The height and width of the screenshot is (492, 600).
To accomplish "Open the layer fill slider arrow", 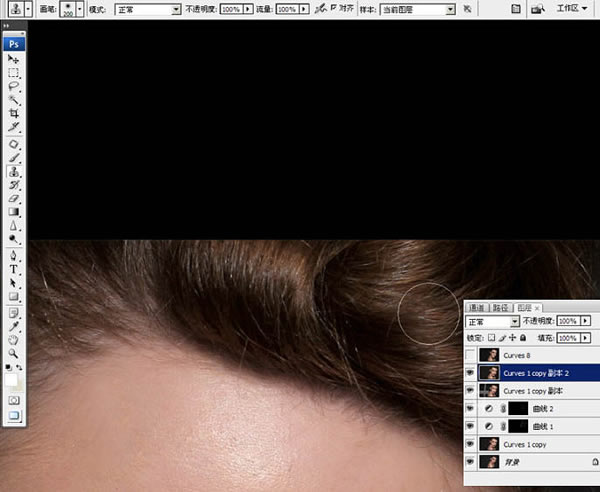I will click(x=585, y=338).
